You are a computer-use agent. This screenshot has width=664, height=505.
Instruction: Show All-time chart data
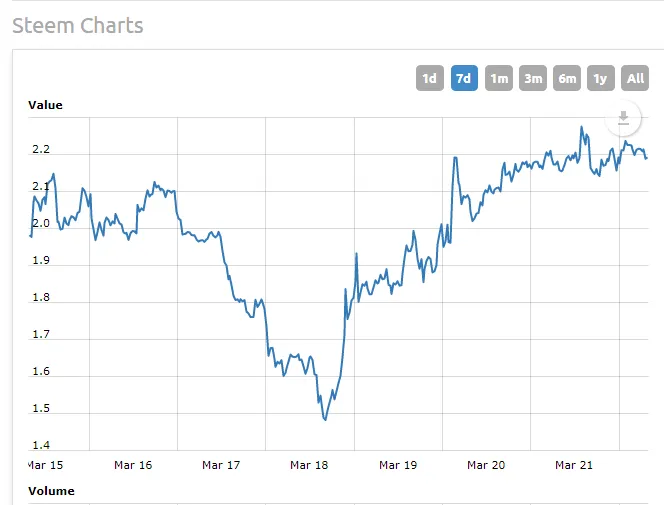[x=635, y=78]
